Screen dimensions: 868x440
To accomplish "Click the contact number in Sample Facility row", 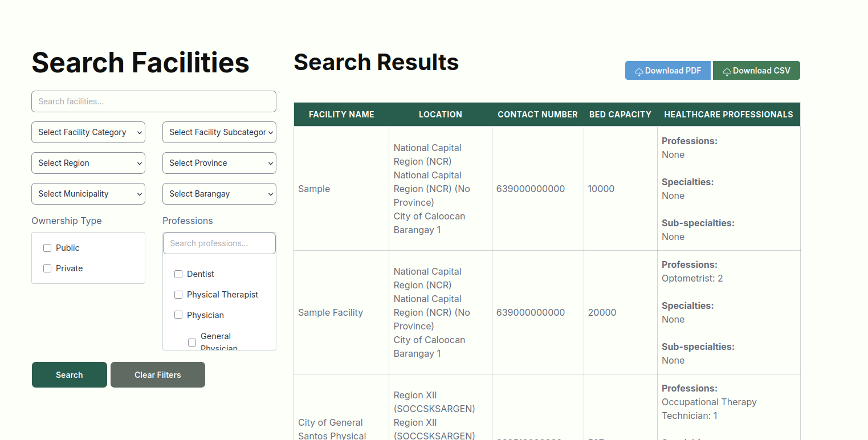I will pos(531,312).
